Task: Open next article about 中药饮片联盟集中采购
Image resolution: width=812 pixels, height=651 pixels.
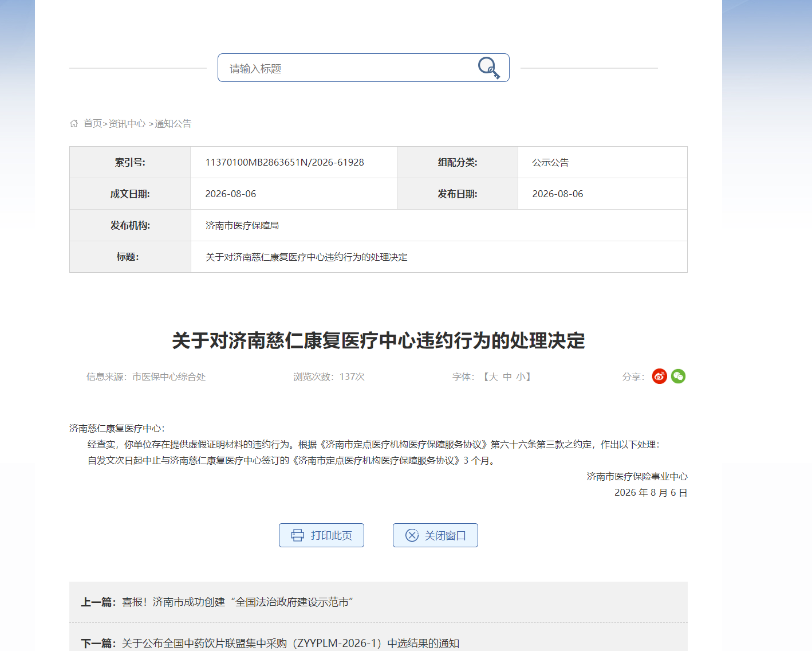Action: pos(290,644)
